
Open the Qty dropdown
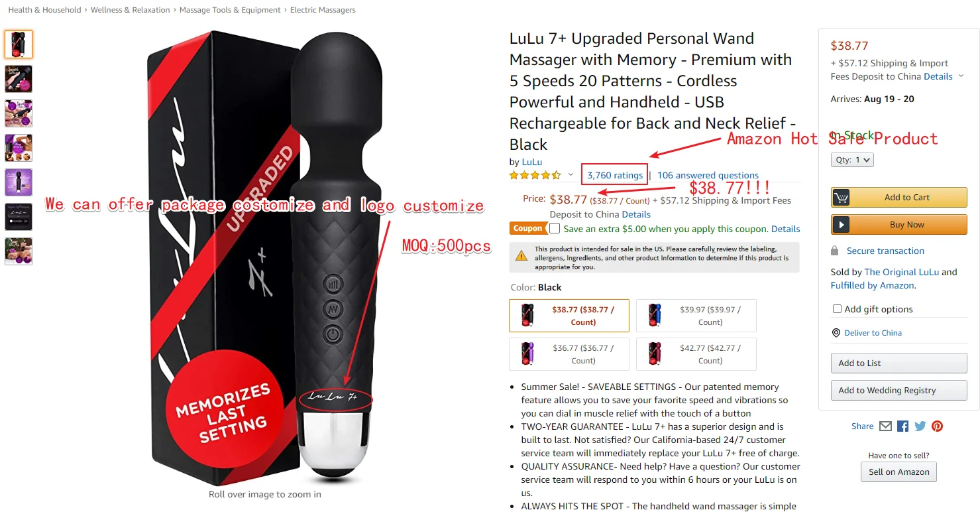click(852, 160)
